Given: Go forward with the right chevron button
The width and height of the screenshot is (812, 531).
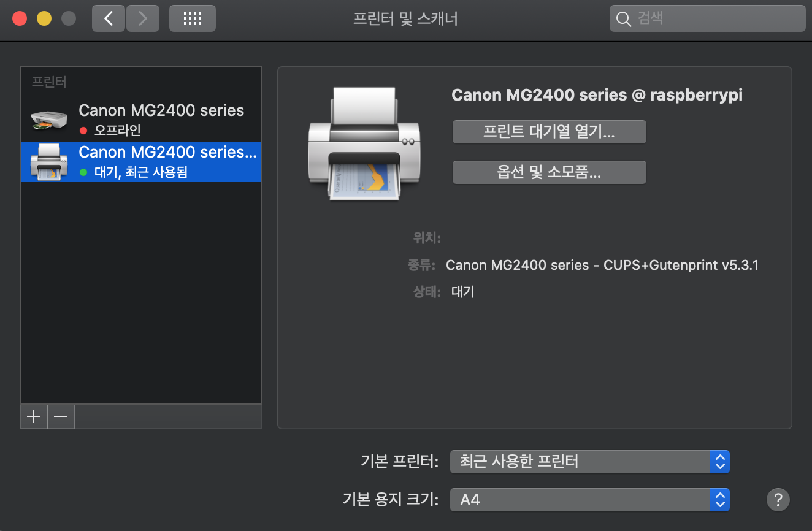Looking at the screenshot, I should coord(143,18).
